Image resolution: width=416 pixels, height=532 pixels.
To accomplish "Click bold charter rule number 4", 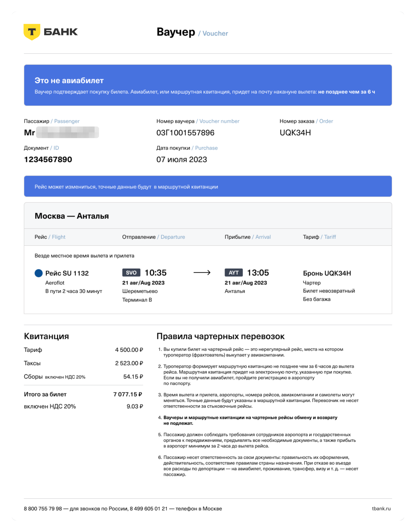I will coord(250,420).
